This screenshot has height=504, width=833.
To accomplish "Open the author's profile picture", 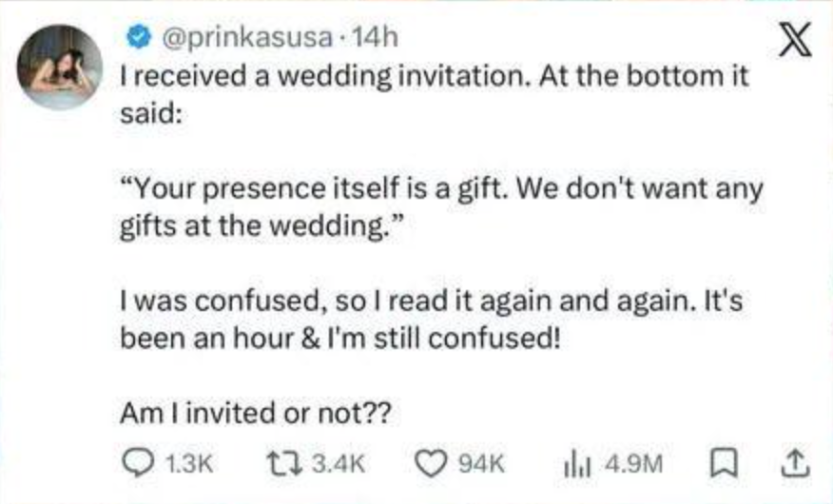I will point(59,68).
